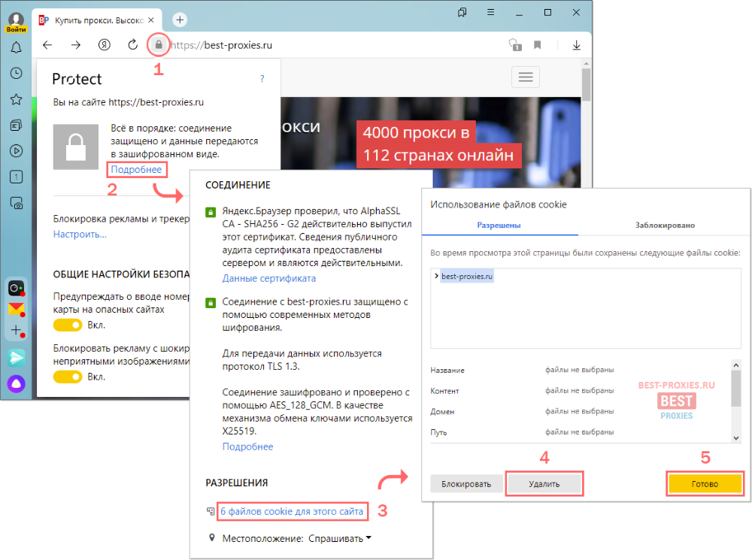
Task: Click '112 странах онлайн' banner text
Action: click(x=438, y=156)
